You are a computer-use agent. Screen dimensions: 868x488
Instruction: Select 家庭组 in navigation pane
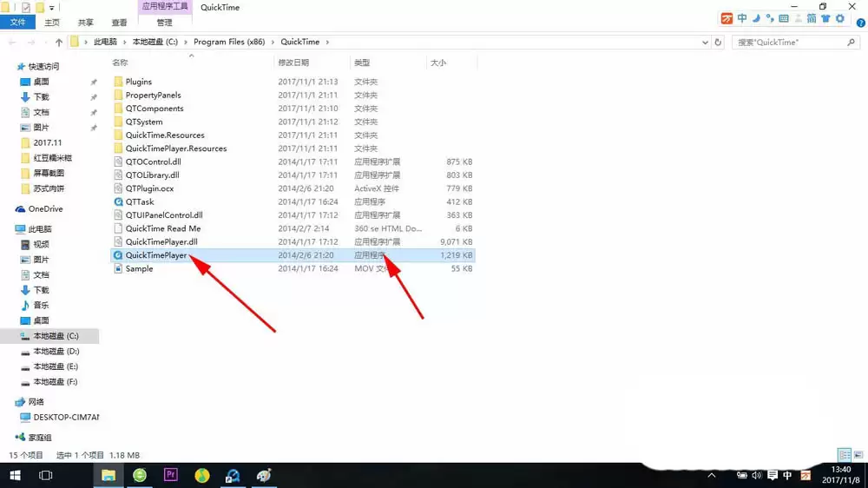40,438
